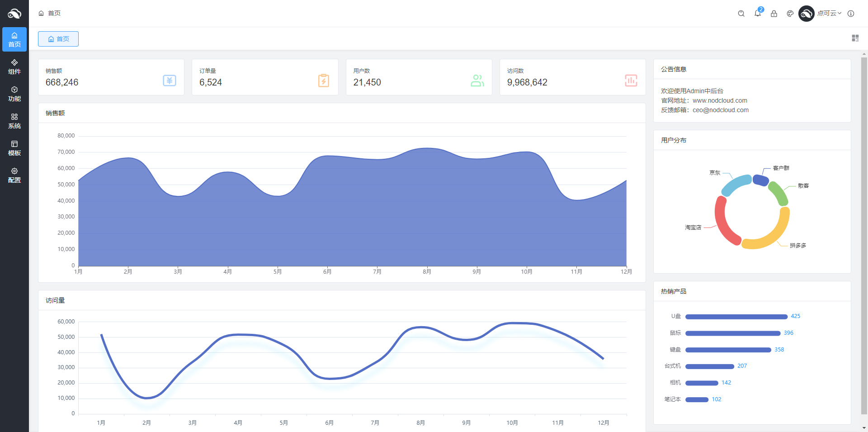Click the 键盘 bar in 热销产品
868x432 pixels.
728,350
